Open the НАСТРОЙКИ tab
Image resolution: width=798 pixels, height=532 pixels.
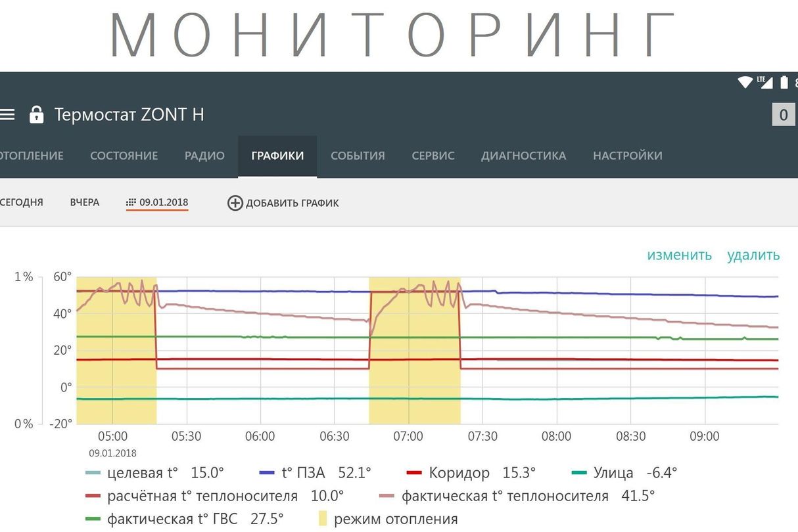pyautogui.click(x=628, y=156)
